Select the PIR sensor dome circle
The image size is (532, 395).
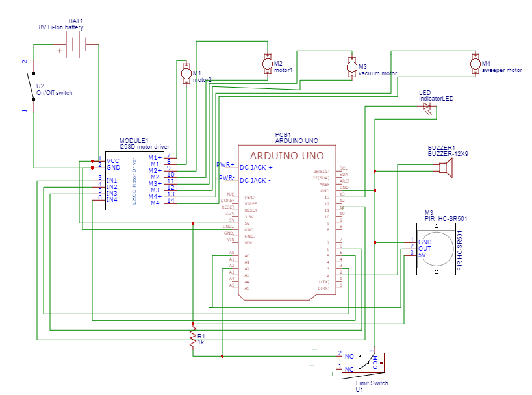tap(437, 249)
